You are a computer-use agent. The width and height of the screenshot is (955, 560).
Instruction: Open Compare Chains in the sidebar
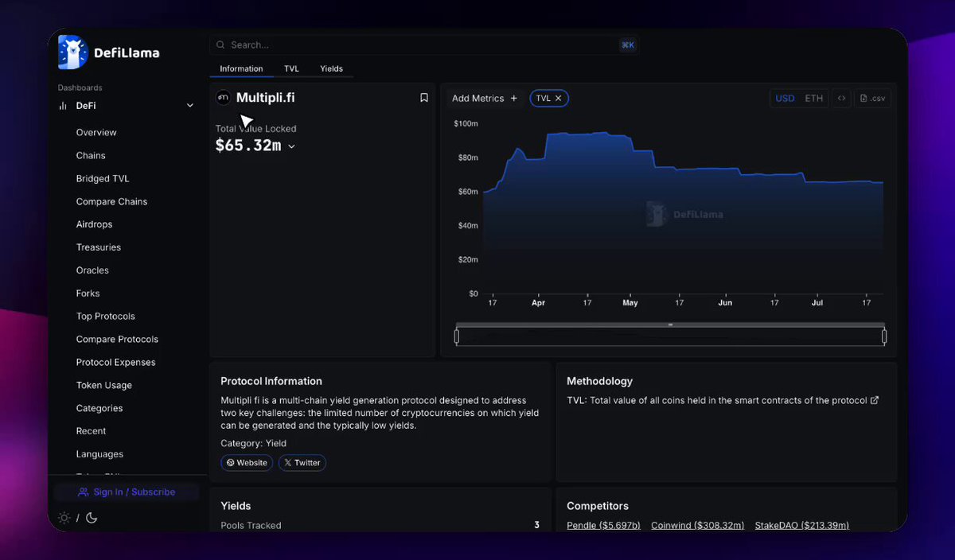(x=111, y=202)
